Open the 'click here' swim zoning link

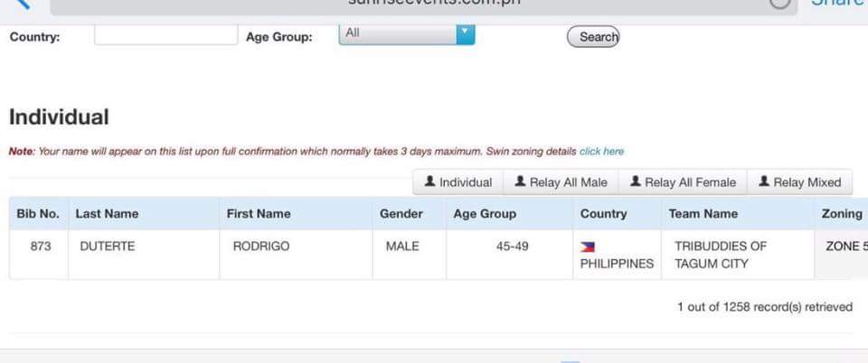click(602, 152)
